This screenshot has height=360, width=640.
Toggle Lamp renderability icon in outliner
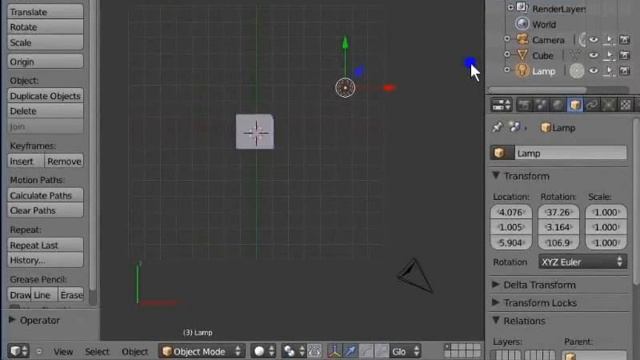coord(624,71)
